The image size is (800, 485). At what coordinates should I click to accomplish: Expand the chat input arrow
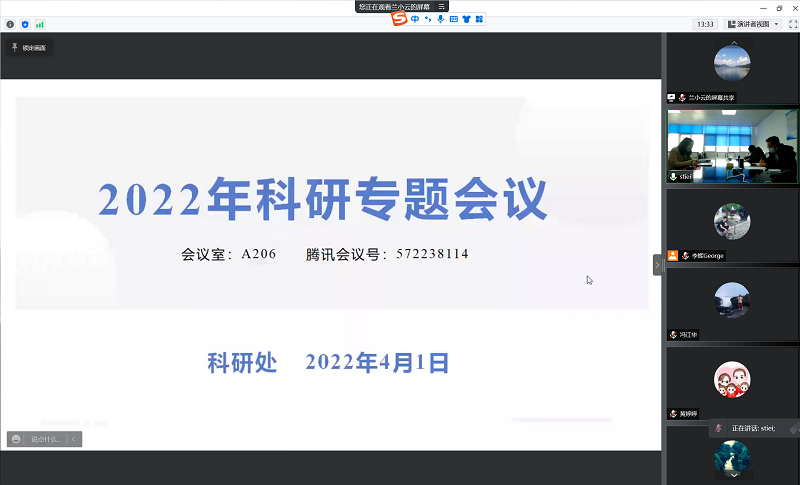pos(74,439)
